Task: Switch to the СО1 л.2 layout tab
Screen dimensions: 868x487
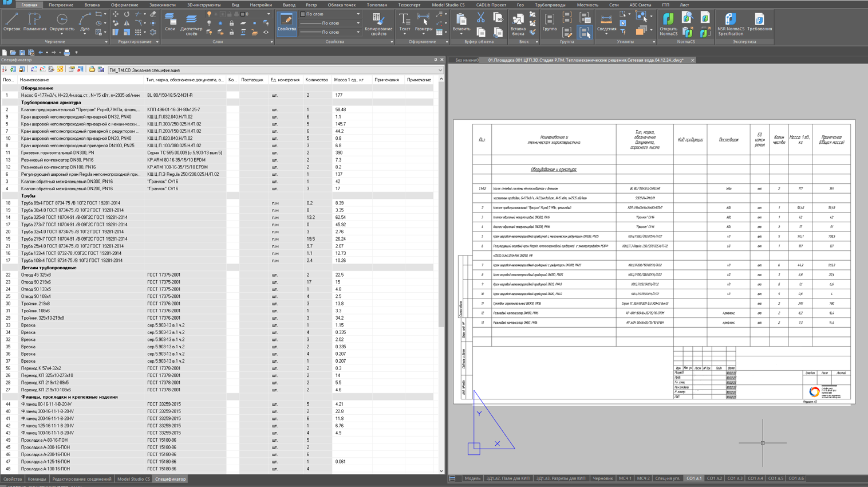Action: pyautogui.click(x=714, y=478)
